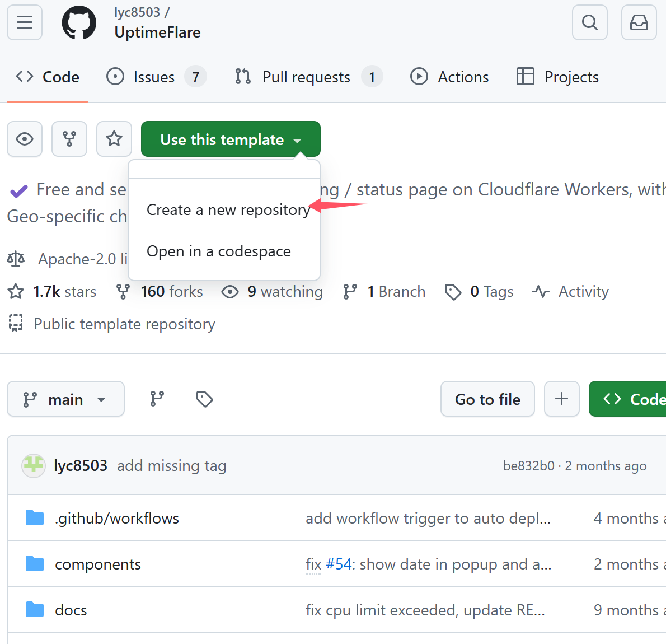Click the watch eye button
Viewport: 666px width, 644px height.
coord(25,139)
